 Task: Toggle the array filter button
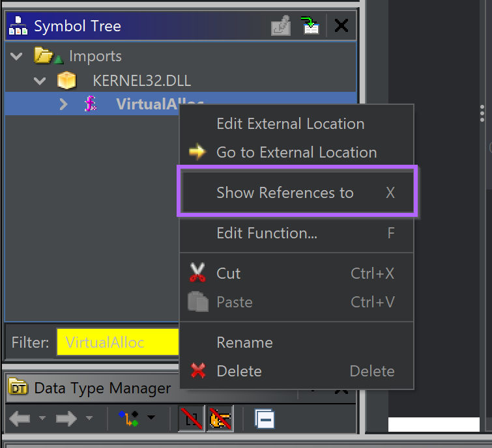[x=192, y=419]
